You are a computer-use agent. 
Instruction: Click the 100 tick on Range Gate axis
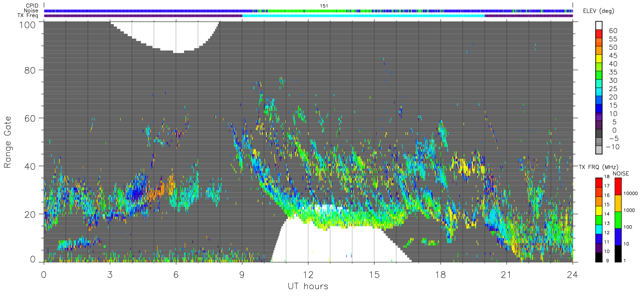(28, 24)
